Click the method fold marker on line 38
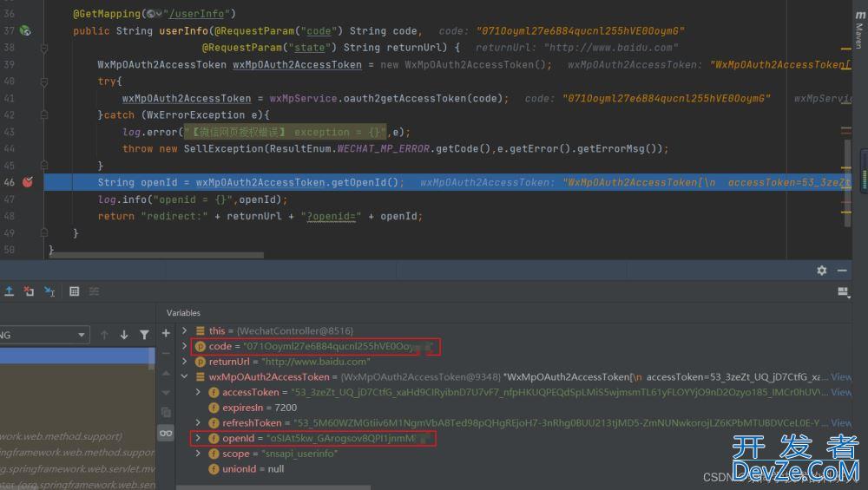The width and height of the screenshot is (868, 490). (x=43, y=48)
